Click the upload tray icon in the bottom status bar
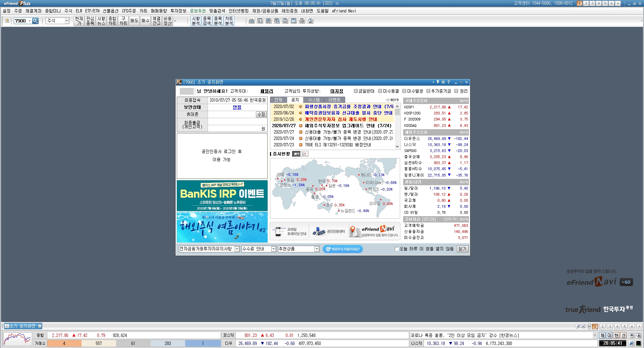 pos(632,335)
